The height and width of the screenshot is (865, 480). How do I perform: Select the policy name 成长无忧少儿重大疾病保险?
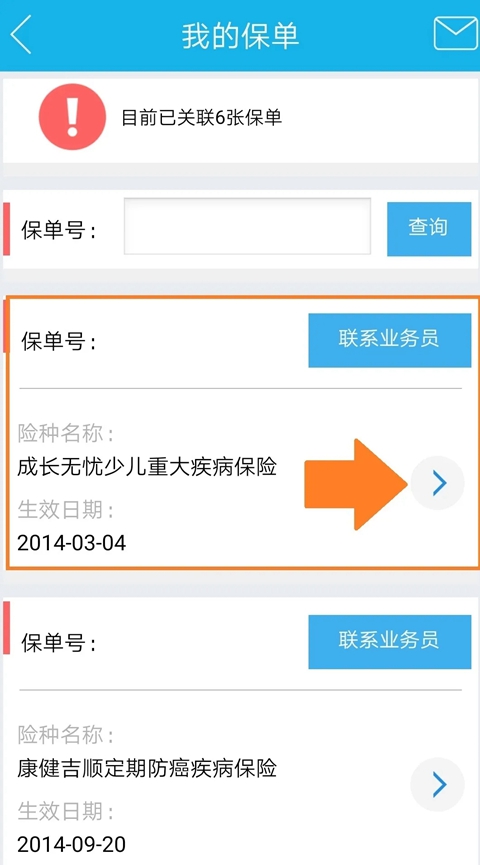click(147, 468)
